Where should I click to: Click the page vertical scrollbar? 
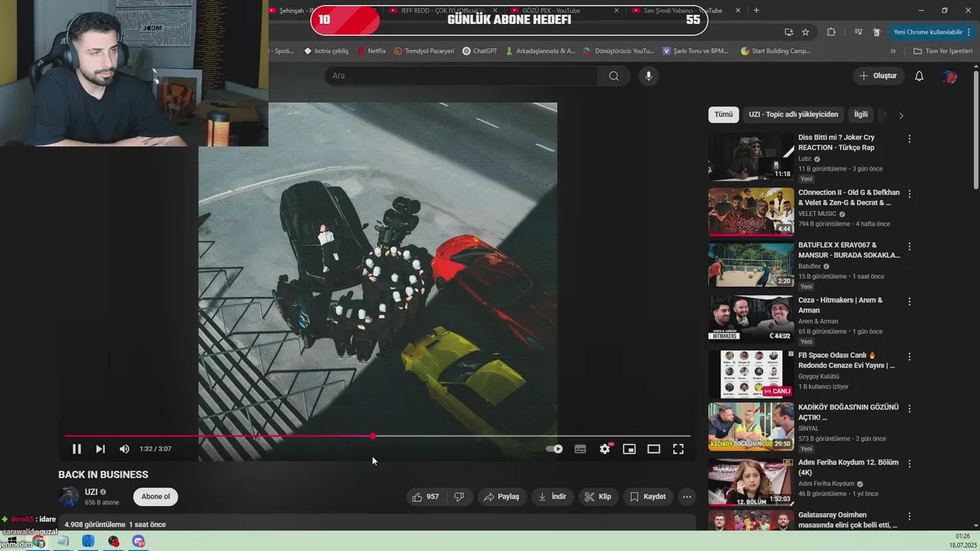[975, 130]
